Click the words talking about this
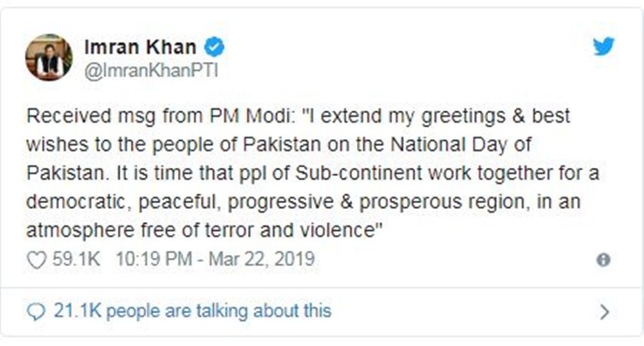This screenshot has width=644, height=346. (x=263, y=311)
